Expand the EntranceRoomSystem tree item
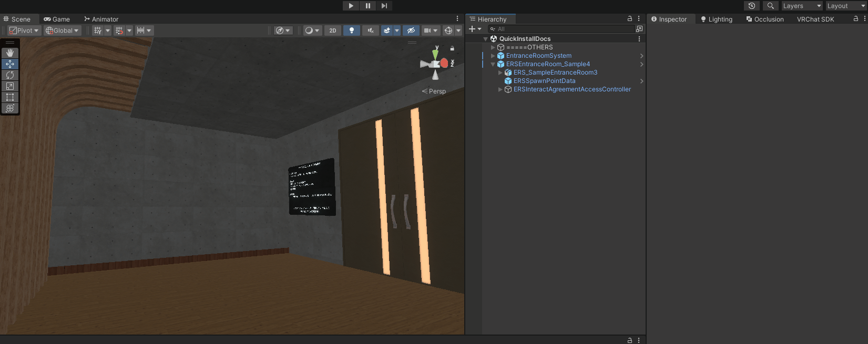The width and height of the screenshot is (868, 344). point(493,56)
